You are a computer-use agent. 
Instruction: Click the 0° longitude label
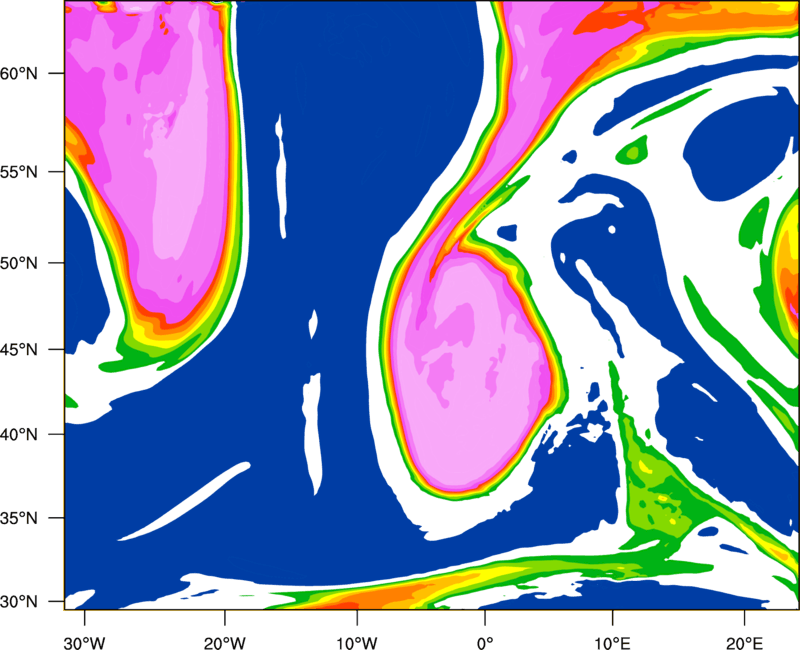click(x=485, y=643)
